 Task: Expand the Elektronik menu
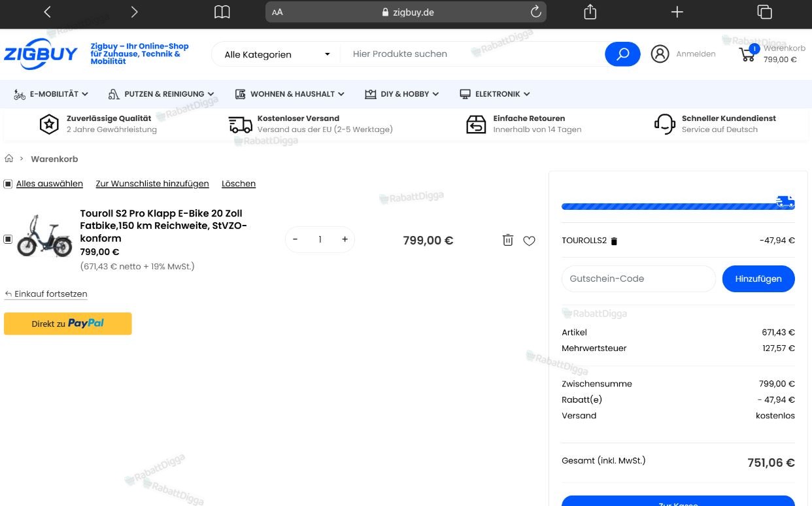coord(494,94)
